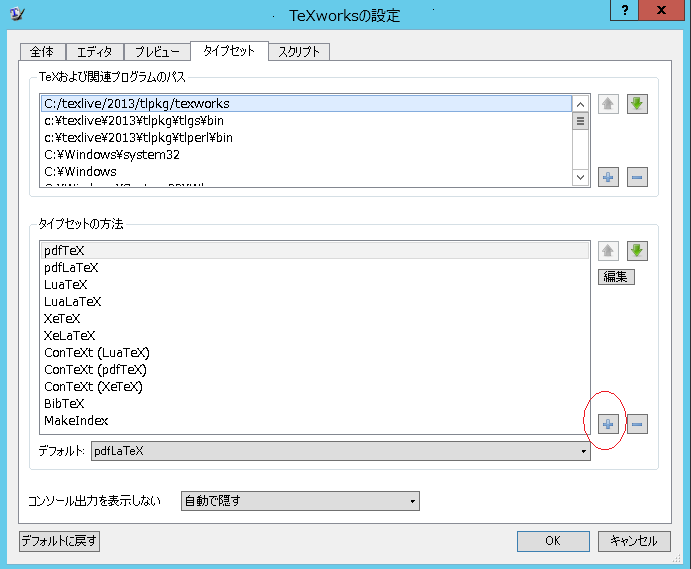Move selected path down with green arrow

click(637, 104)
